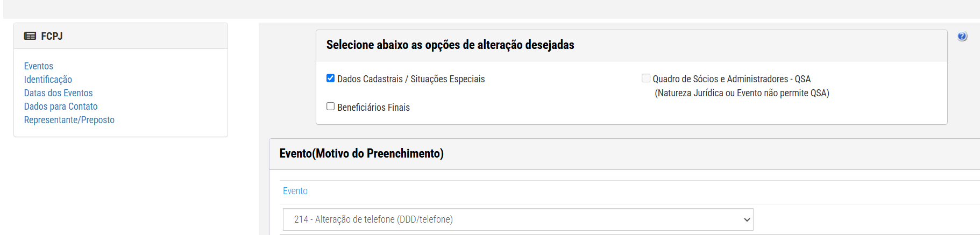
Task: Click the FCPJ panel list icon
Action: tap(30, 36)
